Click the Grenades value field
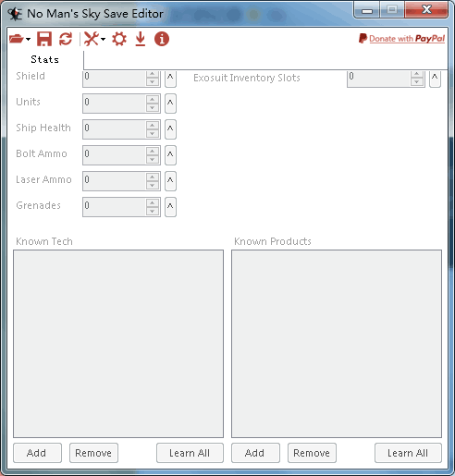The width and height of the screenshot is (455, 476). 114,207
